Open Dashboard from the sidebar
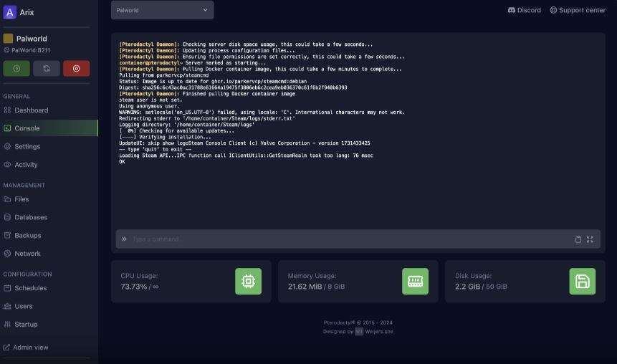Image resolution: width=617 pixels, height=364 pixels. coord(31,110)
